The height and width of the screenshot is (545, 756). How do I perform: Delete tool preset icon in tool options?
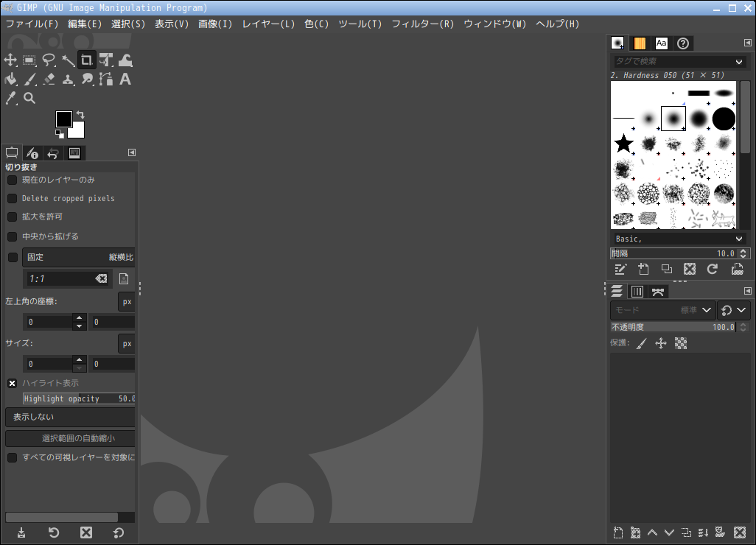tap(85, 532)
